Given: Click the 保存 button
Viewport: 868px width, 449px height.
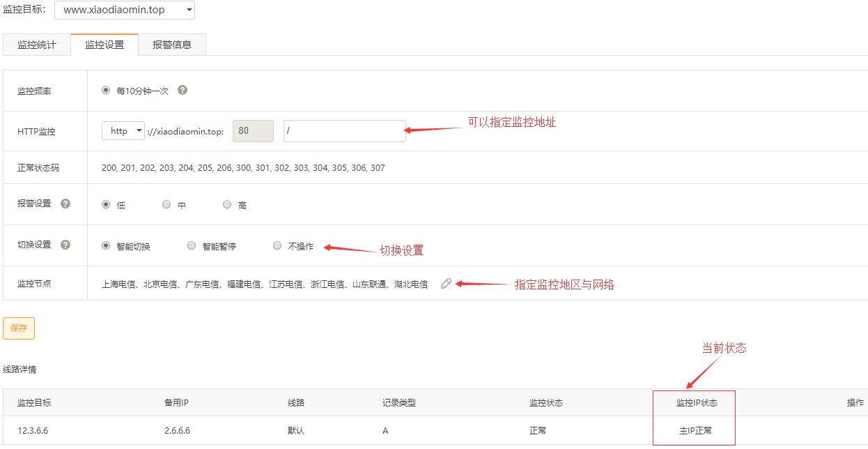Looking at the screenshot, I should pos(19,328).
